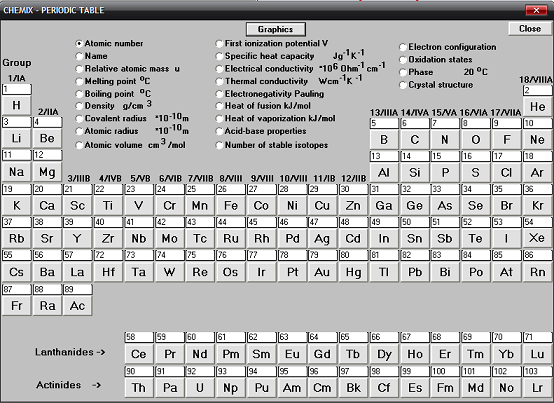Click the Hydrogen (H) element button
Screen dimensions: 554x403
click(x=16, y=105)
